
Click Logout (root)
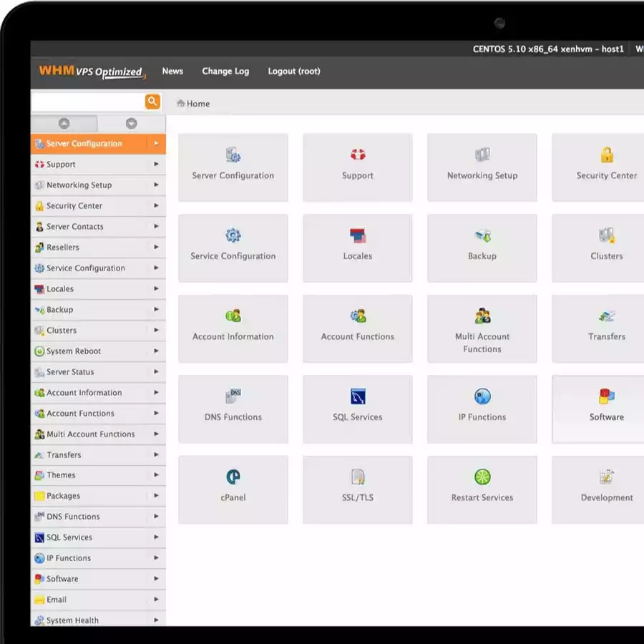[294, 71]
